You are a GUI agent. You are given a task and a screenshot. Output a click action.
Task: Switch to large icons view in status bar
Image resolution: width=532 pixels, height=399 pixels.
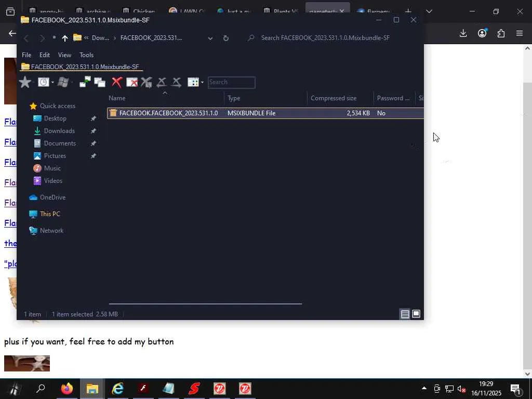click(416, 314)
